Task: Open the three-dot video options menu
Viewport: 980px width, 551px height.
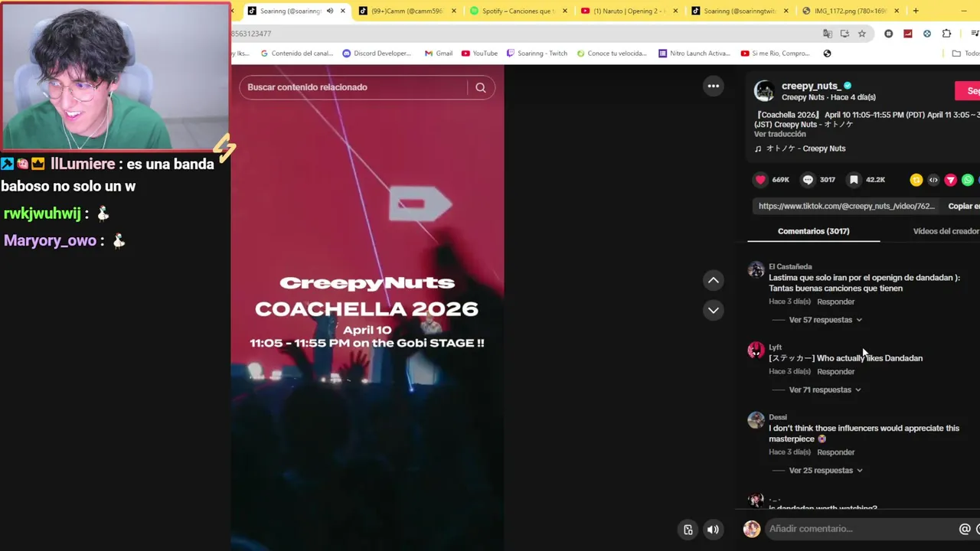Action: point(714,86)
